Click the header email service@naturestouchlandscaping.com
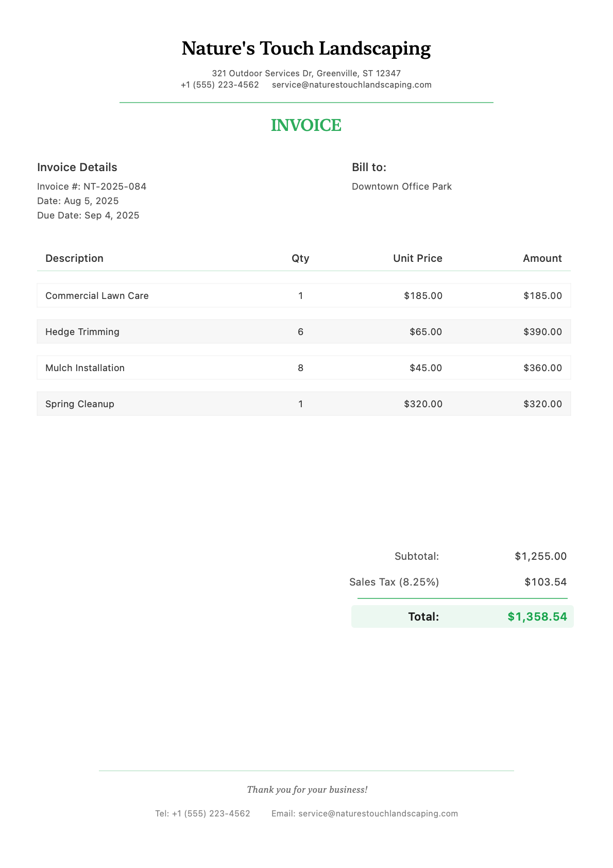Screen dimensions: 613x868 click(352, 85)
